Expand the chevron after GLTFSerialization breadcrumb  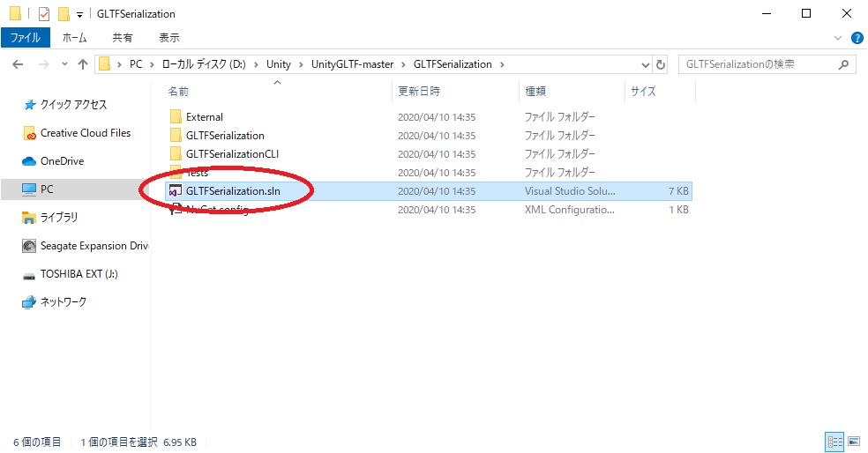[x=502, y=64]
